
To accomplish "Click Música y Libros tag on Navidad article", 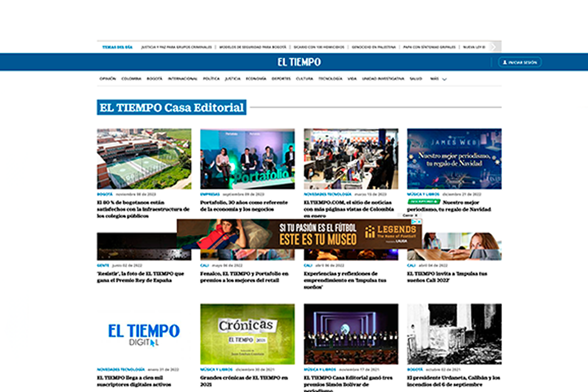I will click(x=423, y=194).
